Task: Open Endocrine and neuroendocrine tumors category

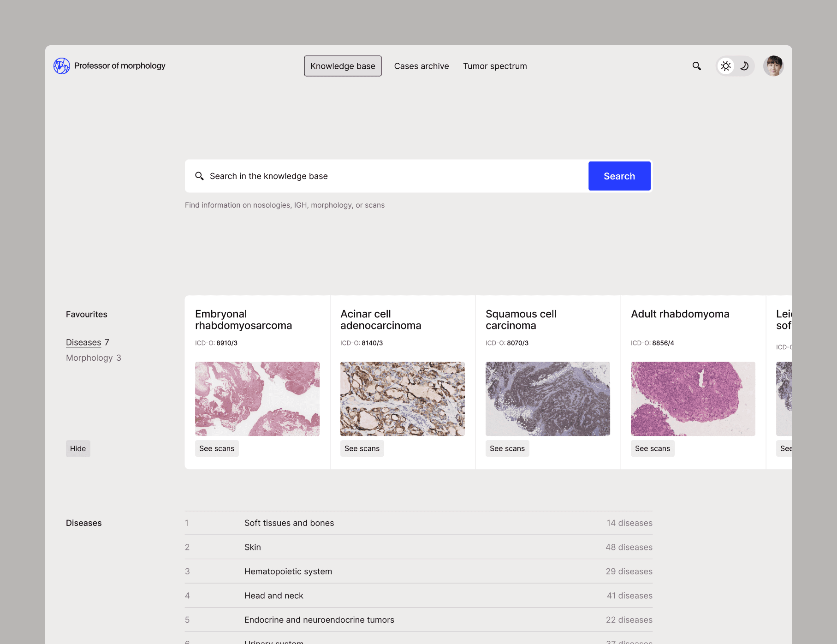Action: point(419,620)
